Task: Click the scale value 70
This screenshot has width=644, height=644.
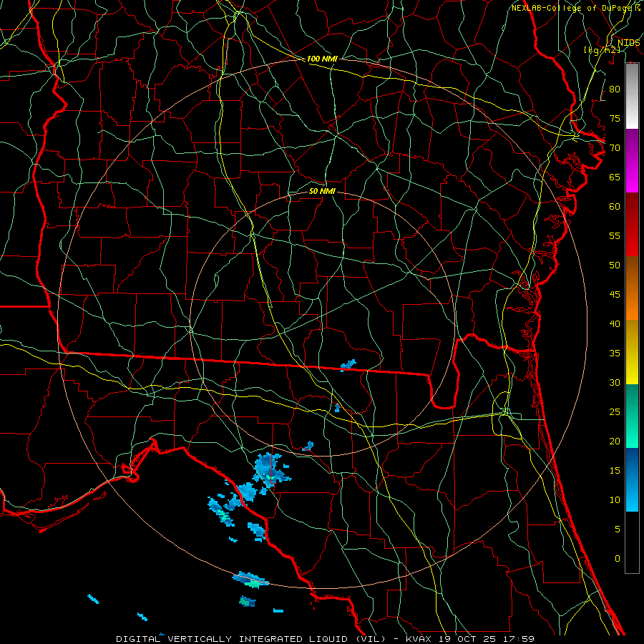Action: pos(615,148)
